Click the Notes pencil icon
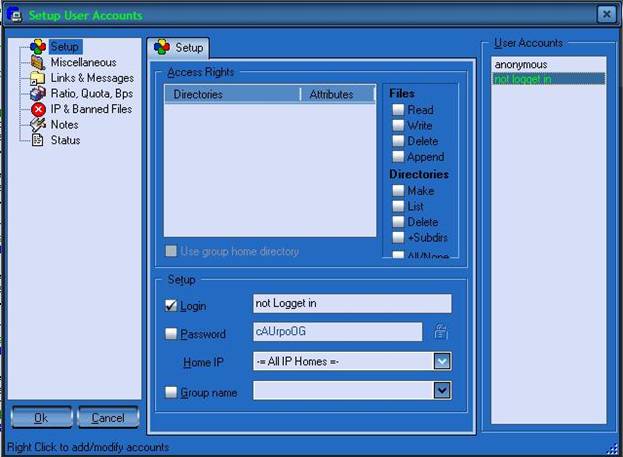 [38, 125]
